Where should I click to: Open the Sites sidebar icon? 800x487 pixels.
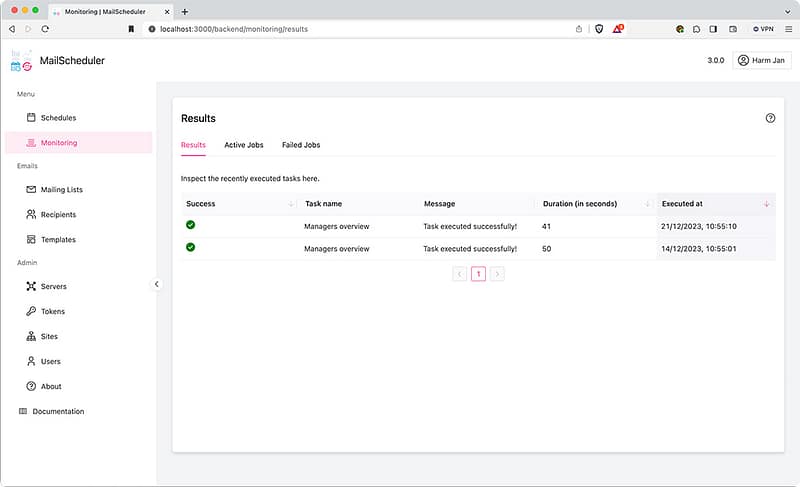(31, 337)
